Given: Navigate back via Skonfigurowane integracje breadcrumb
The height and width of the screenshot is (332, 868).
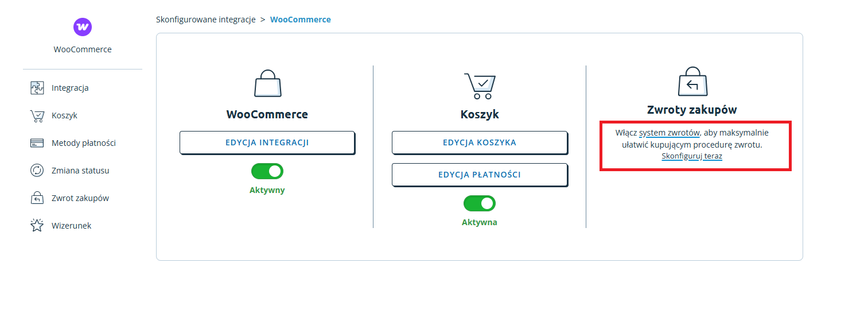Looking at the screenshot, I should click(x=205, y=20).
